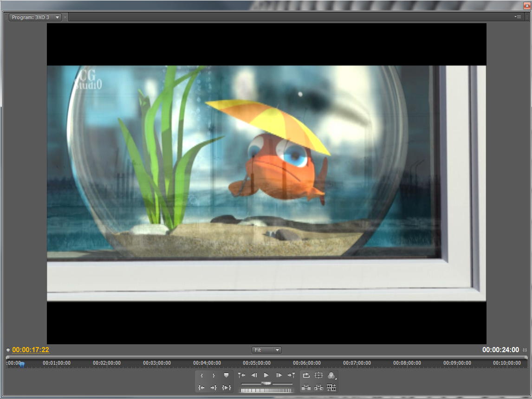Click the Set Out Point button
The height and width of the screenshot is (399, 532).
[x=214, y=375]
